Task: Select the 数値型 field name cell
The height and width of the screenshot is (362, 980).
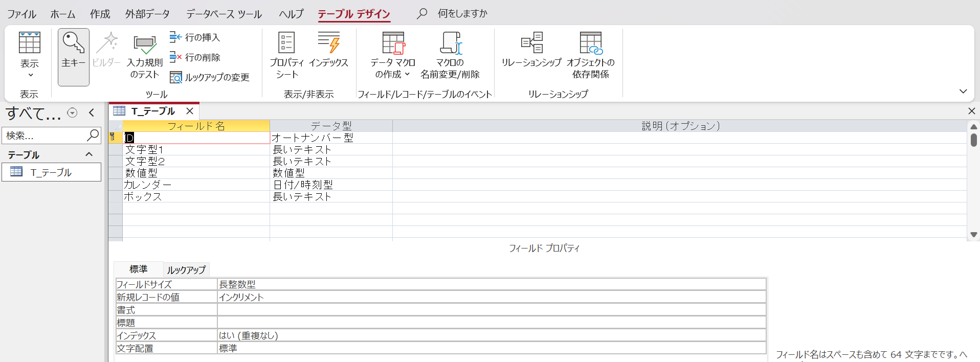Action: click(x=196, y=173)
